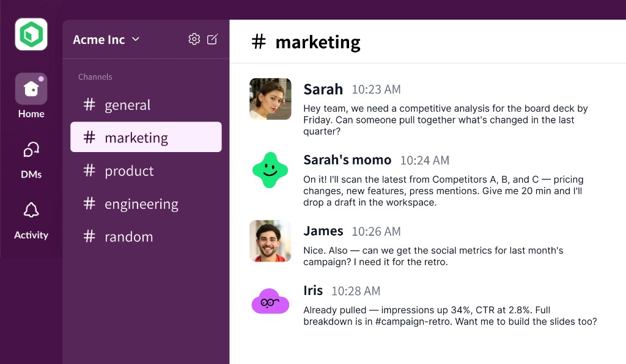The width and height of the screenshot is (626, 364).
Task: Start a new message with compose icon
Action: click(212, 38)
